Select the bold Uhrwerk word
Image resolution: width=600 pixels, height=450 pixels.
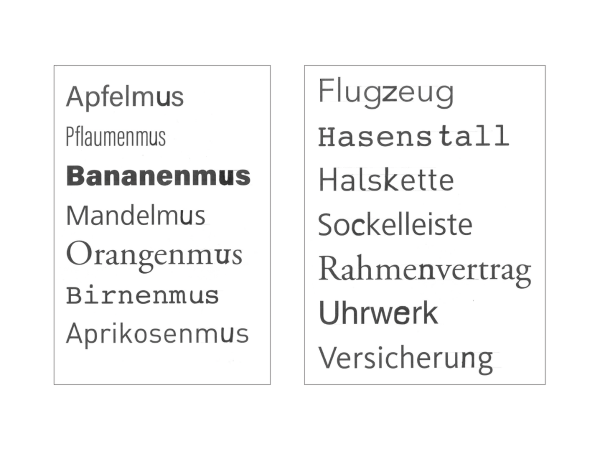[x=378, y=313]
